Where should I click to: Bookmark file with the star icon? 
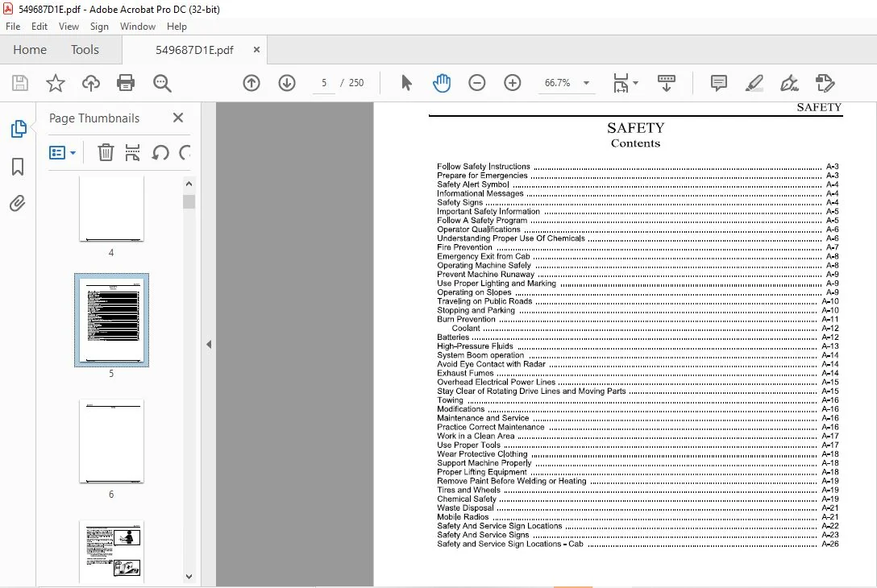[x=56, y=83]
